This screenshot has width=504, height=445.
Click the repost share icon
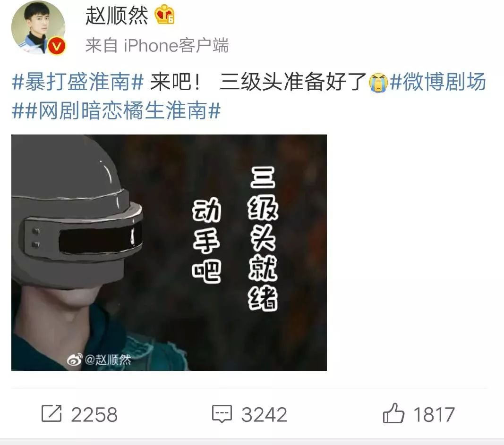51,413
